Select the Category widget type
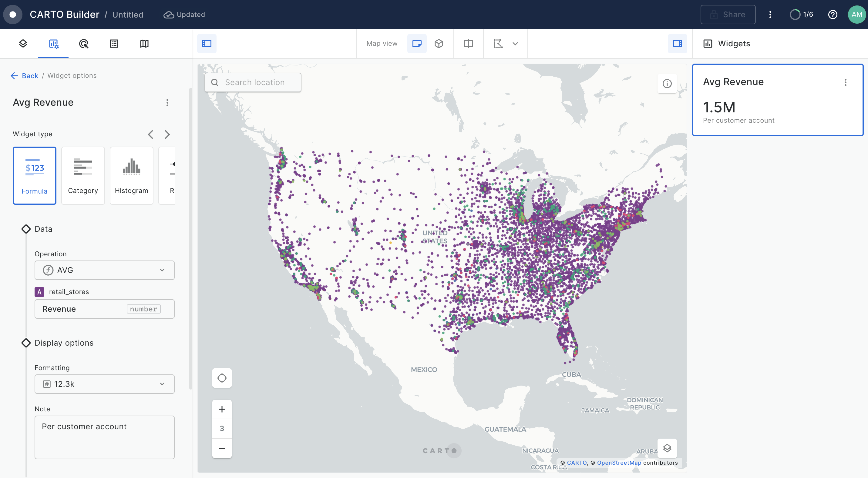This screenshot has height=478, width=868. 83,175
